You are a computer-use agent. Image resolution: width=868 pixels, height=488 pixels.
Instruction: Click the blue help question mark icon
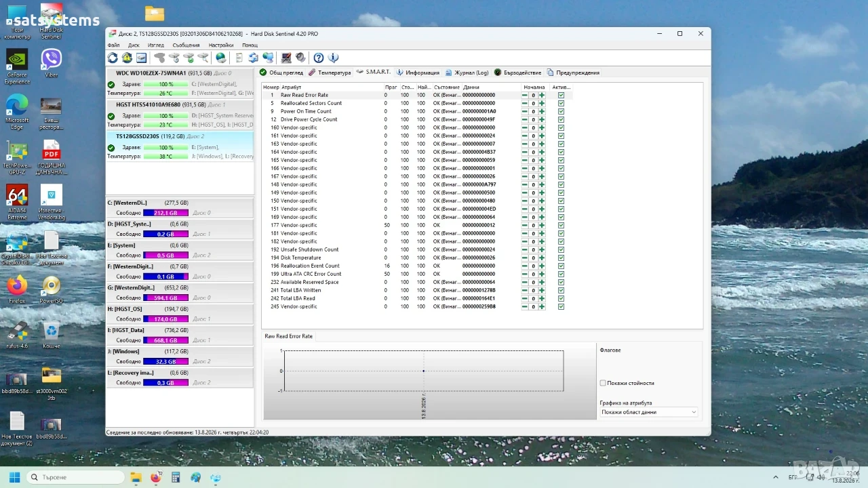pyautogui.click(x=319, y=58)
